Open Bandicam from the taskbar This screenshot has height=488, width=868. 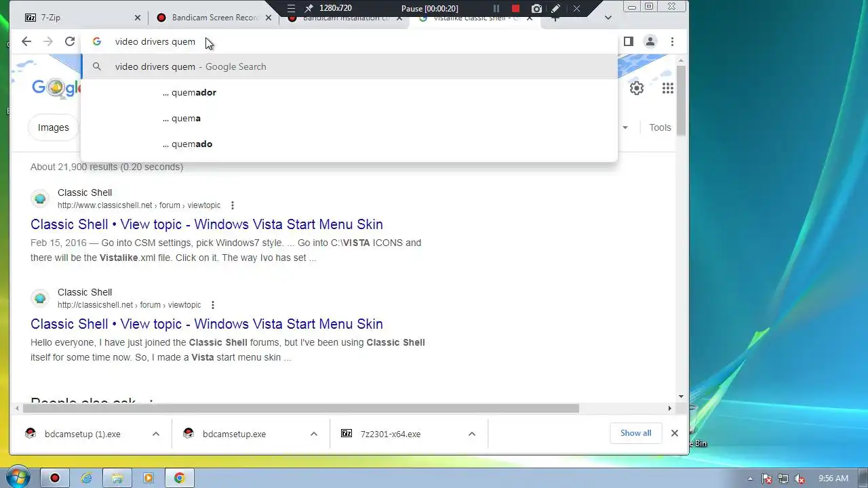coord(55,478)
